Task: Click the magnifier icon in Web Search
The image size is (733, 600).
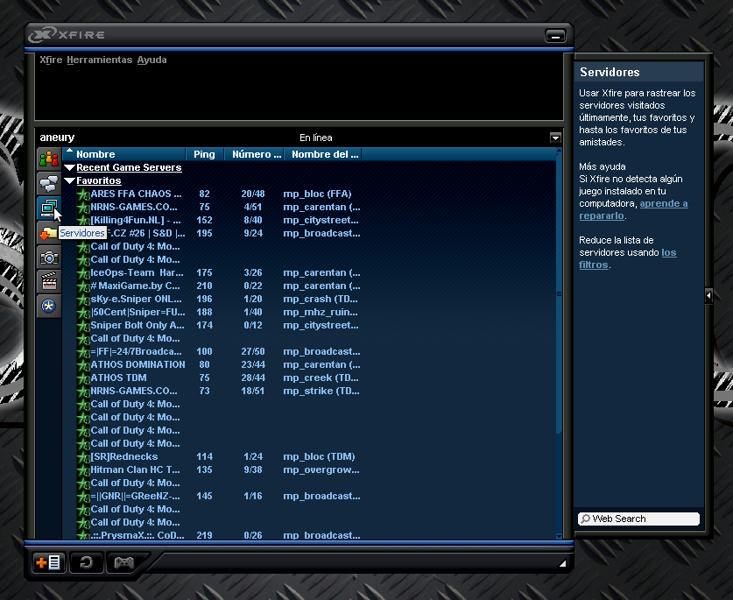Action: [585, 519]
